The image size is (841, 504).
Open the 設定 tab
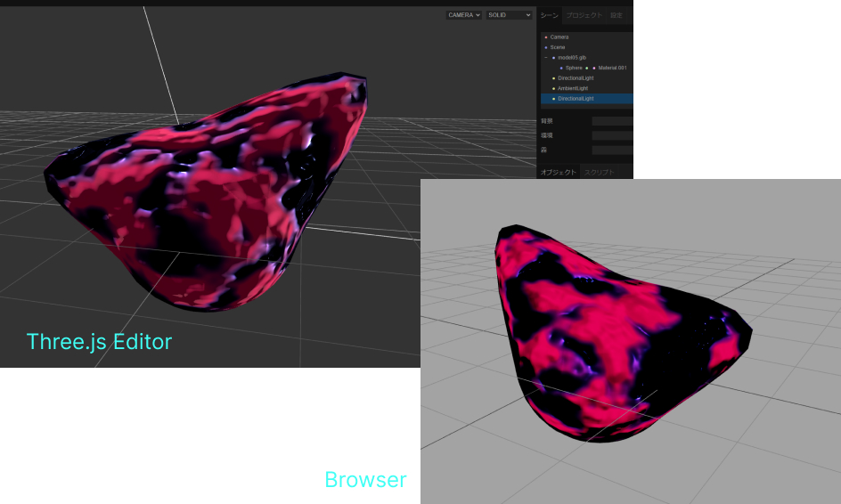[618, 15]
